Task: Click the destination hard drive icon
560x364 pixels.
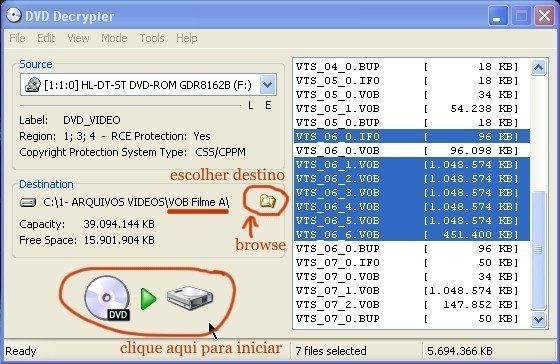Action: coord(28,203)
